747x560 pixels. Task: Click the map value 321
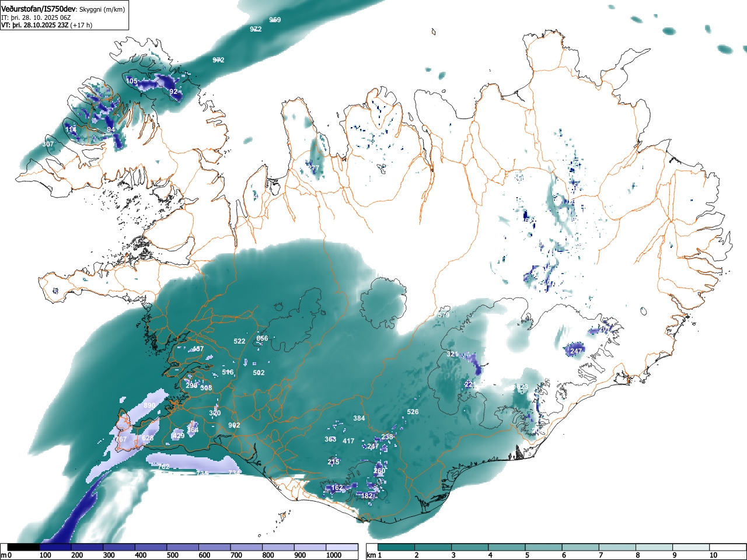pos(452,354)
